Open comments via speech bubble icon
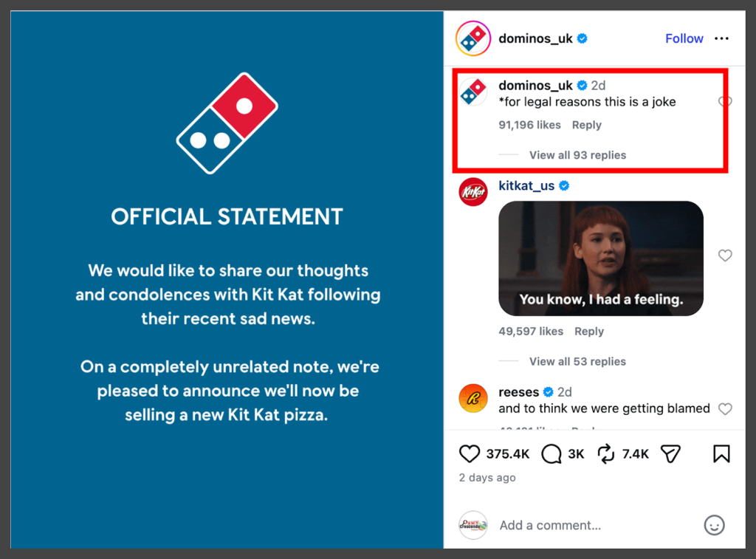The height and width of the screenshot is (559, 756). click(x=551, y=453)
